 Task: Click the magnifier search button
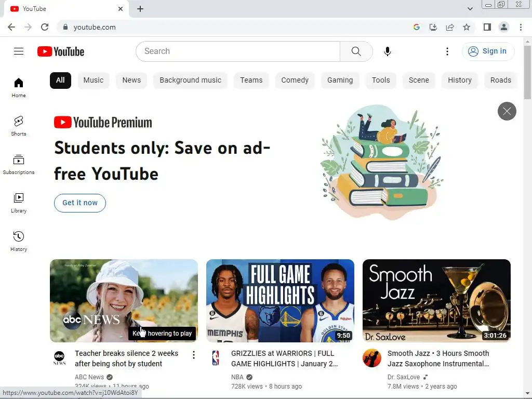(x=356, y=51)
